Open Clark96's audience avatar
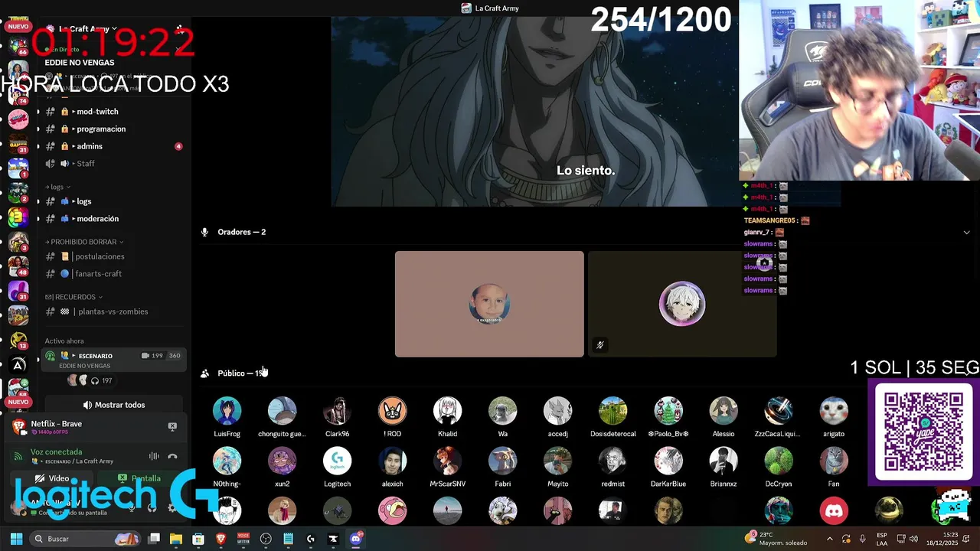The height and width of the screenshot is (551, 980). coord(337,411)
